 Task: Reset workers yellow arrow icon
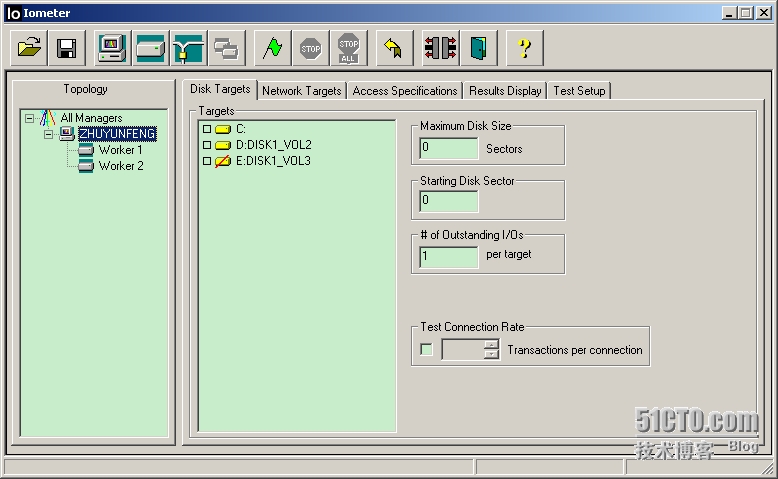point(394,48)
